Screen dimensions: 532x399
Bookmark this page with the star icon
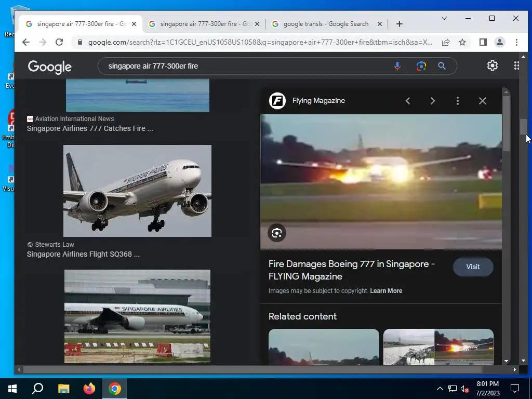coord(462,42)
